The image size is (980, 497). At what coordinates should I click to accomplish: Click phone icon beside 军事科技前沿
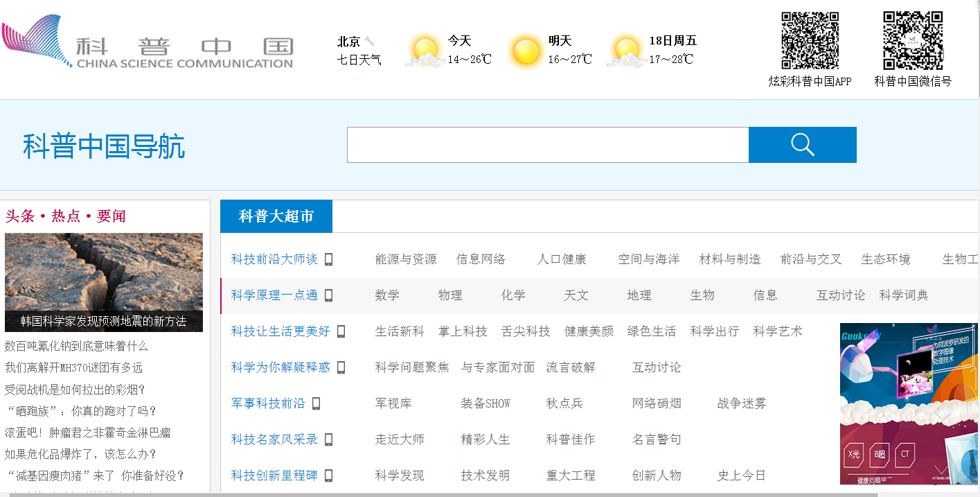pos(317,403)
